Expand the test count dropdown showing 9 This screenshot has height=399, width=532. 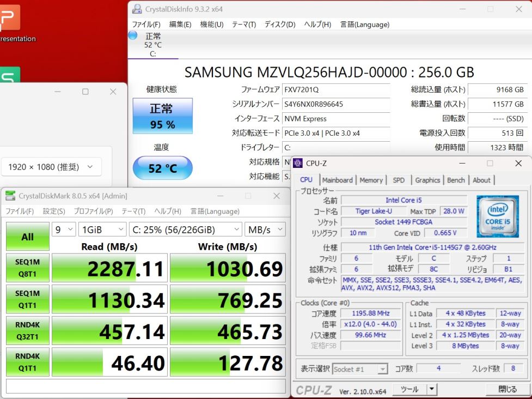(x=64, y=230)
